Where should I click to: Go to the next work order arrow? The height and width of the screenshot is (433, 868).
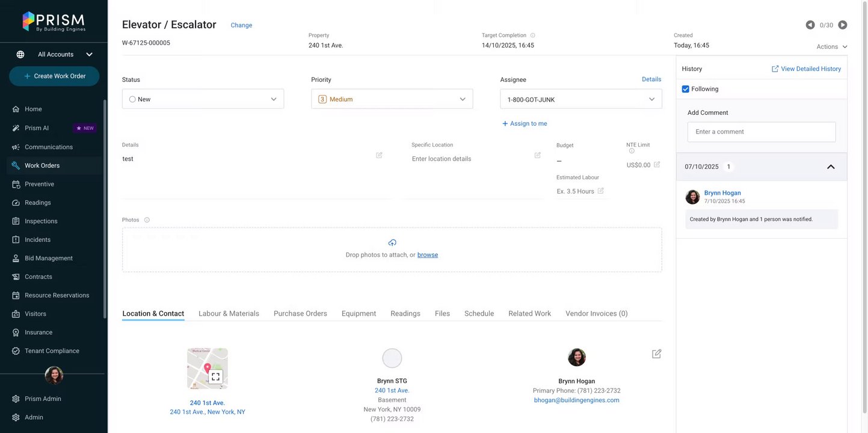[843, 25]
